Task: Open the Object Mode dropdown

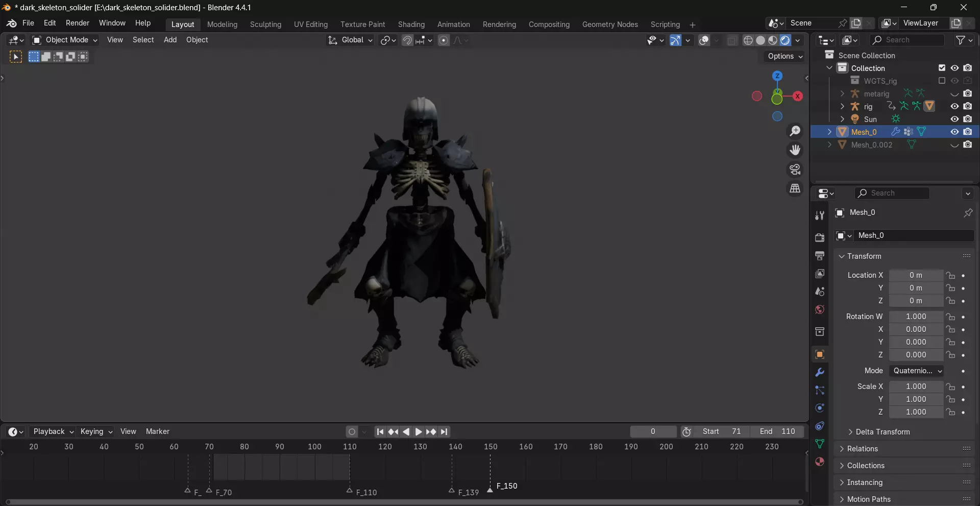Action: tap(64, 40)
